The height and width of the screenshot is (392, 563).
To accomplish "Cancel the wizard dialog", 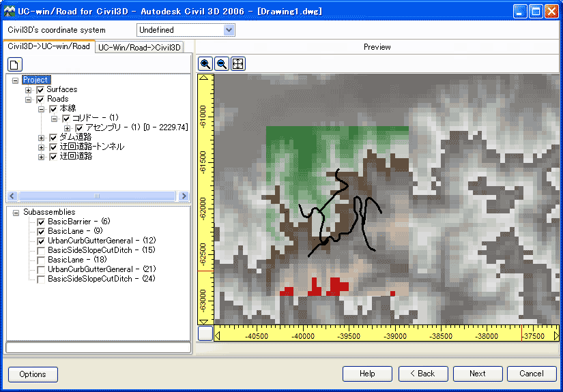I will (x=532, y=374).
